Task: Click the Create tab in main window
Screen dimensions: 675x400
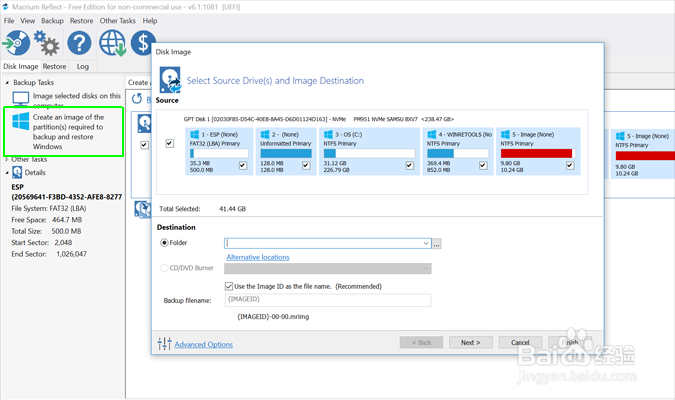Action: 138,82
